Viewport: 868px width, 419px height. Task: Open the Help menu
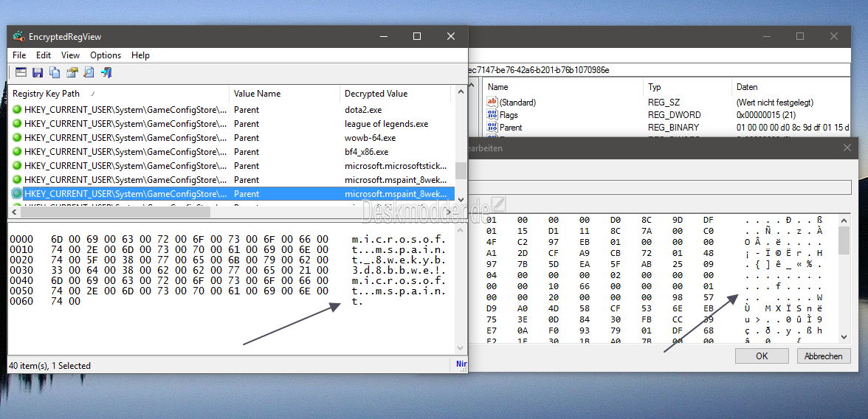coord(140,55)
